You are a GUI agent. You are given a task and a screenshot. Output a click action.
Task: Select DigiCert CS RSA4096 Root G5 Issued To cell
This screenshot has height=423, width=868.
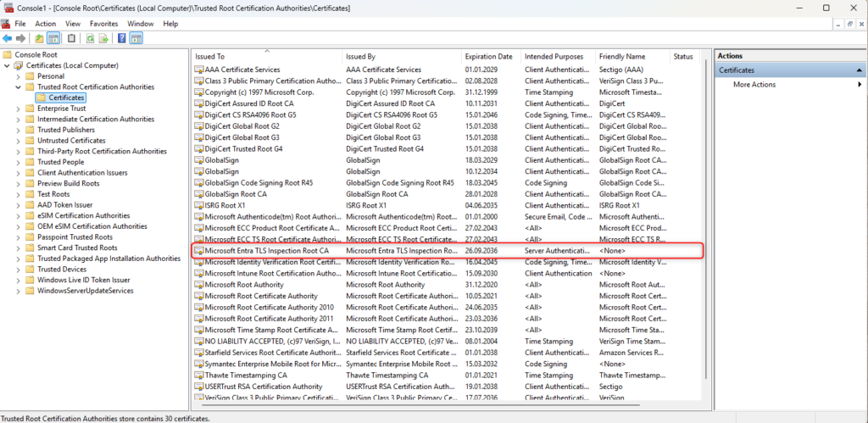(x=251, y=115)
